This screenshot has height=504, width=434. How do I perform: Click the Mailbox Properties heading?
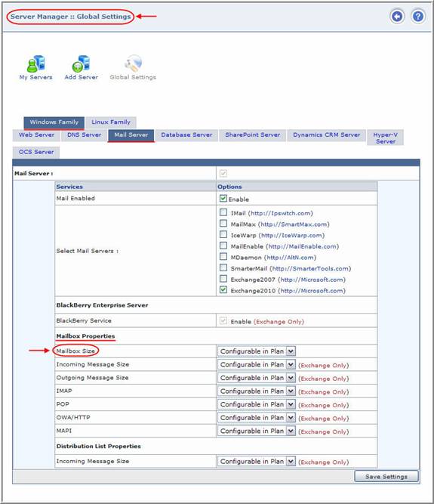pyautogui.click(x=85, y=336)
